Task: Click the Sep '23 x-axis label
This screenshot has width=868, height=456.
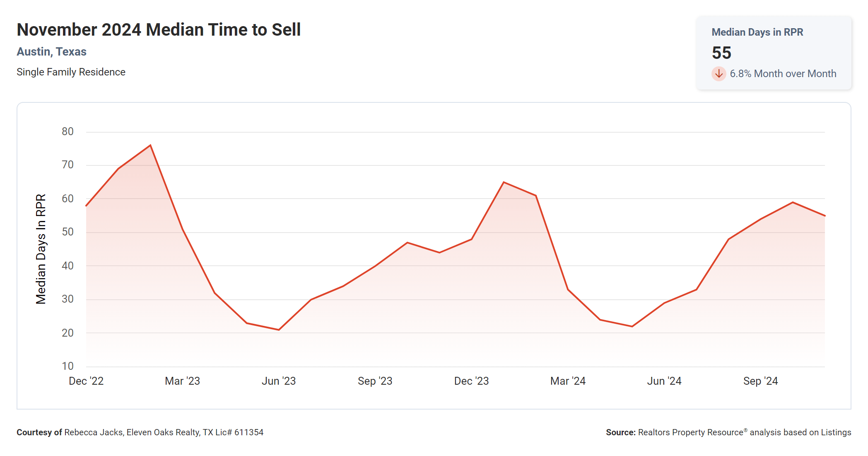Action: click(375, 381)
